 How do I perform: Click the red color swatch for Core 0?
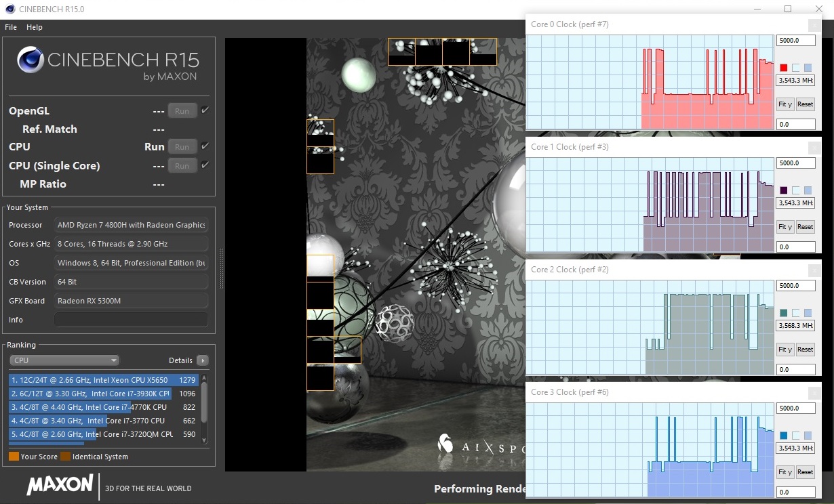click(x=784, y=68)
